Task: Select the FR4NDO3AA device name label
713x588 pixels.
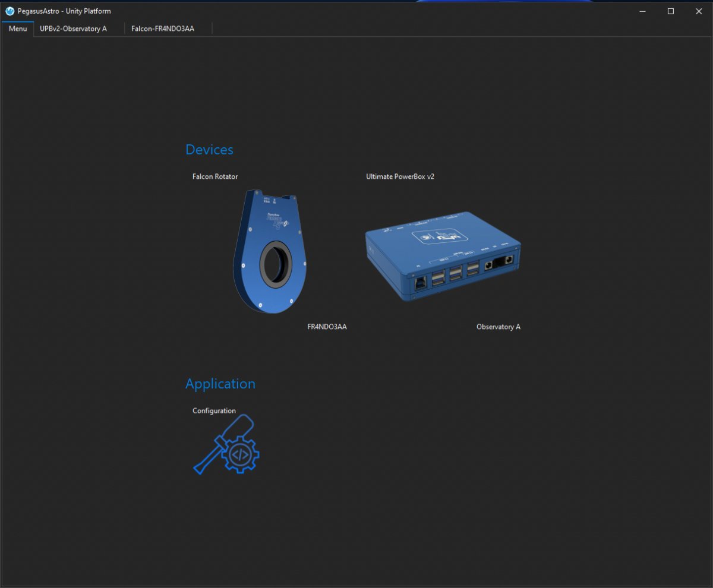Action: point(327,326)
